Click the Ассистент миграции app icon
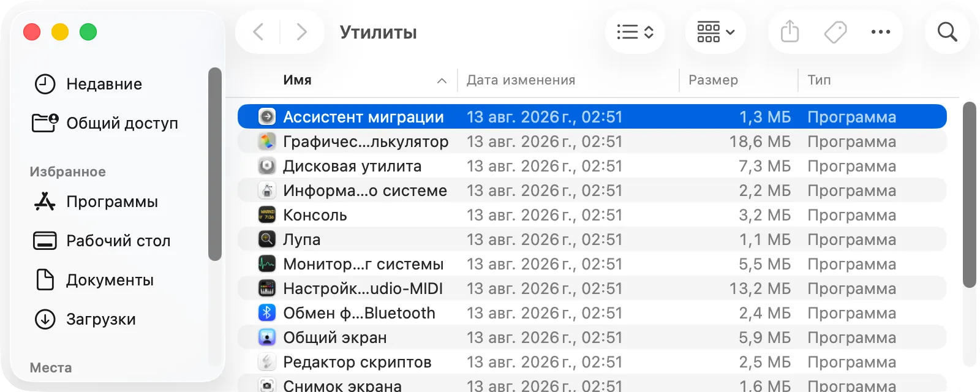The width and height of the screenshot is (980, 392). point(267,116)
